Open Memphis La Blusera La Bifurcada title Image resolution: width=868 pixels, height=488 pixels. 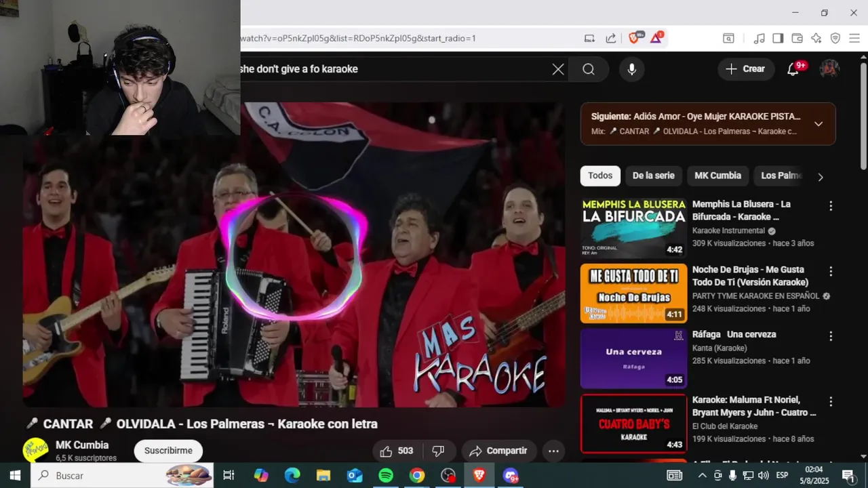[741, 210]
